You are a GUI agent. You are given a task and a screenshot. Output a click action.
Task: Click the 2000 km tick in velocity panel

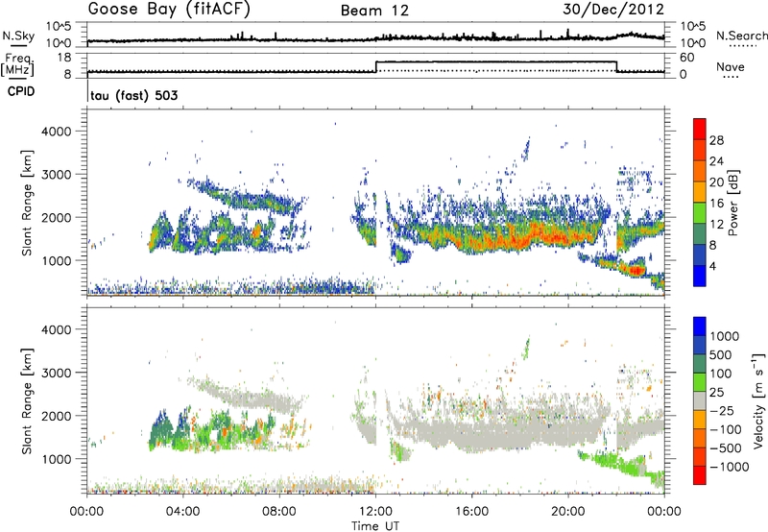coord(56,416)
